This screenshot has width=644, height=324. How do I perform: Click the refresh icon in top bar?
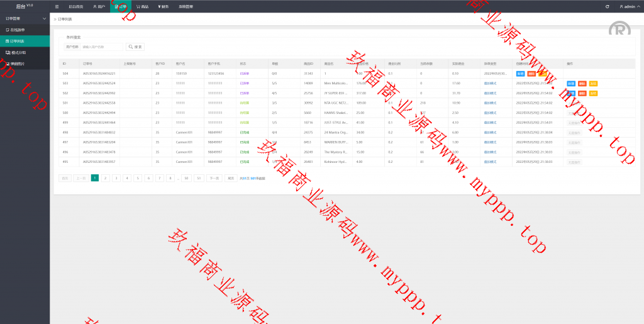pyautogui.click(x=607, y=6)
